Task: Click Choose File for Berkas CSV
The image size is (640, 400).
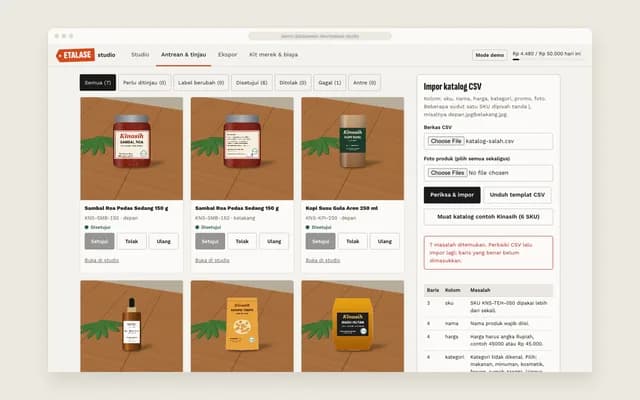Action: click(446, 141)
